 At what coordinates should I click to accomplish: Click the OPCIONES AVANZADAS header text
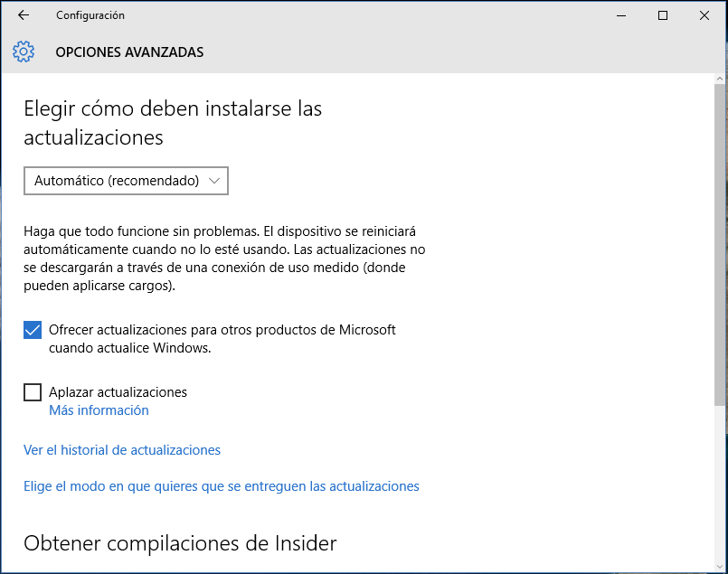pyautogui.click(x=129, y=52)
